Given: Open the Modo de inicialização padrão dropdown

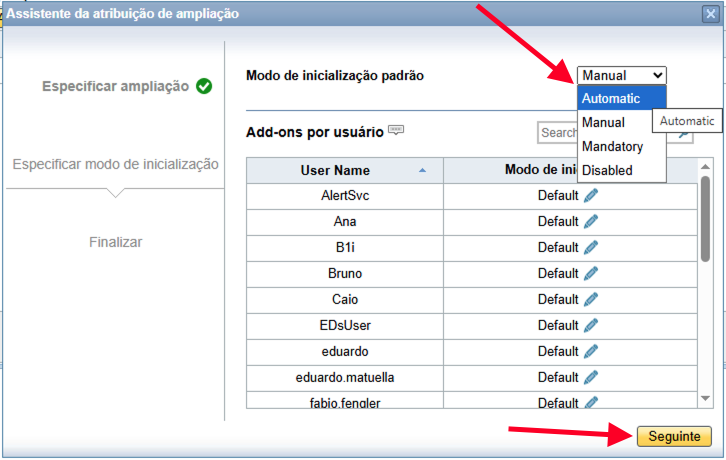Looking at the screenshot, I should point(621,75).
